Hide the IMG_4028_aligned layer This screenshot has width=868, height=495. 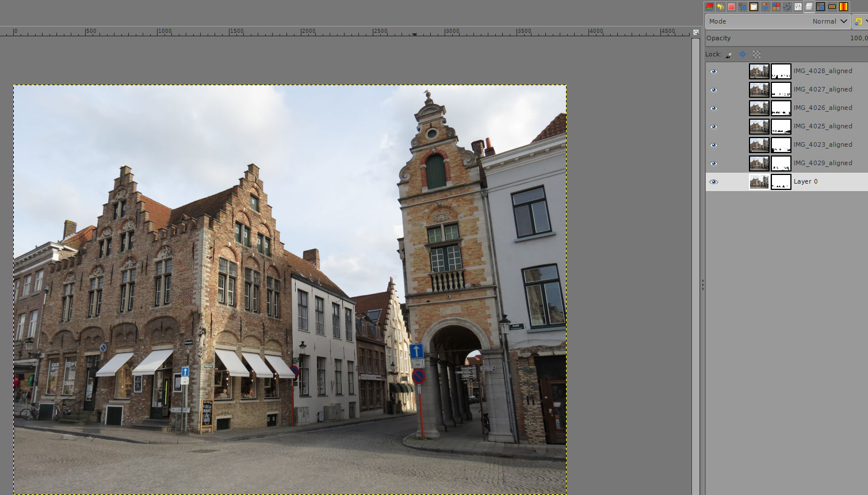[713, 71]
